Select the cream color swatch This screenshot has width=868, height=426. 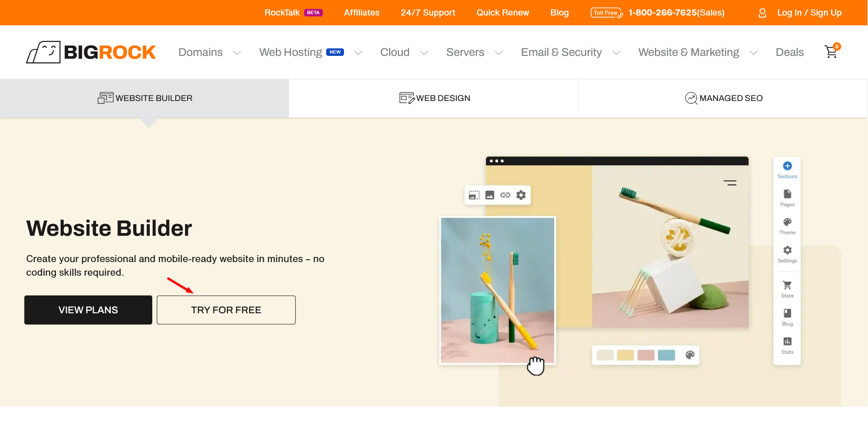(x=605, y=355)
